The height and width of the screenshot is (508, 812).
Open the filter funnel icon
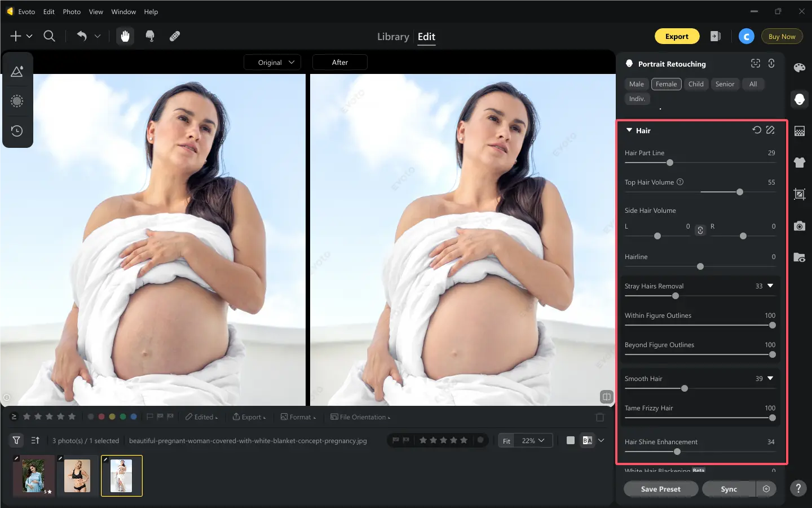click(x=16, y=440)
